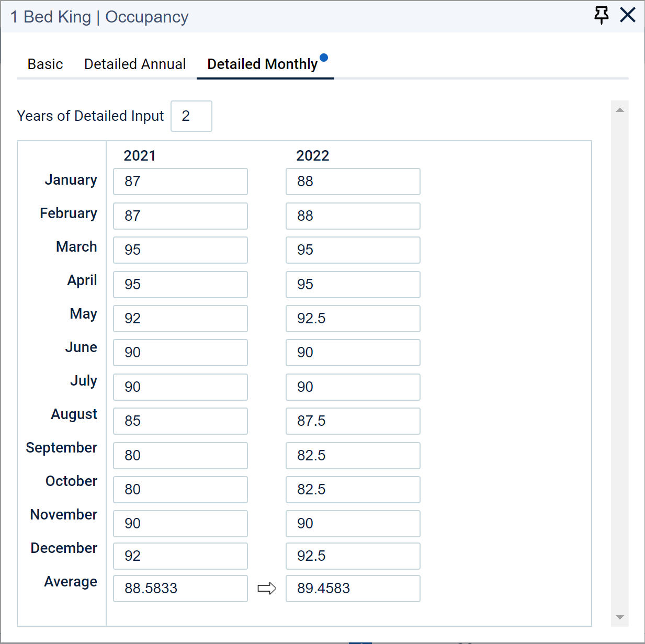Edit September 2022 occupancy value
The image size is (645, 644).
353,456
